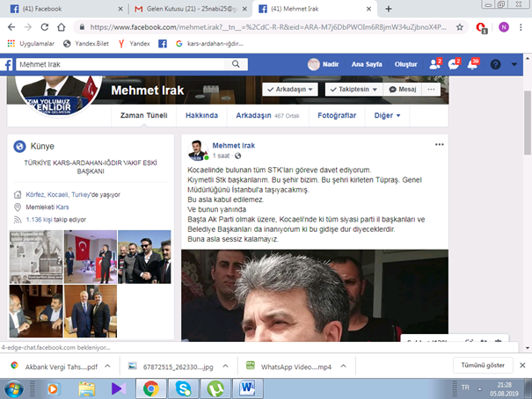Click the page vertical scrollbar
The image size is (532, 399).
click(528, 122)
